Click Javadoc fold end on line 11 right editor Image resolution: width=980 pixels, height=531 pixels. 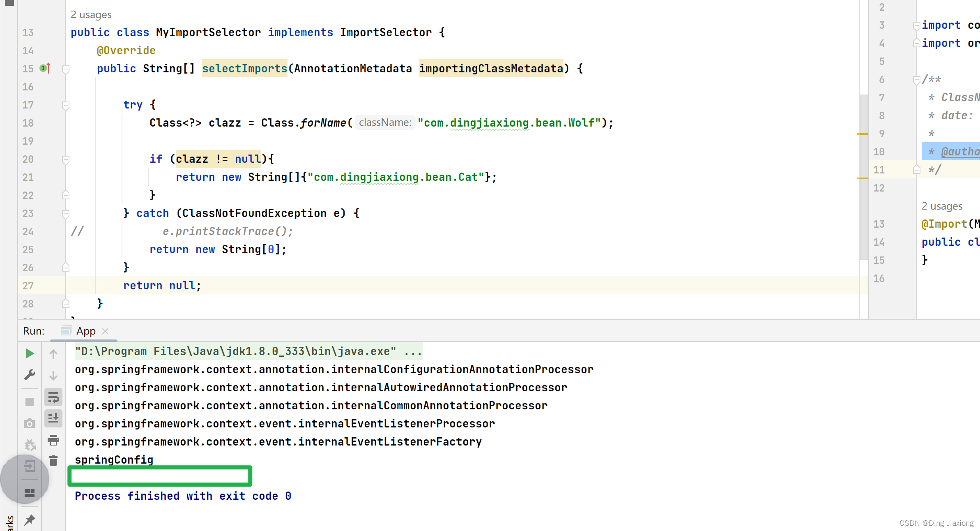[x=916, y=169]
